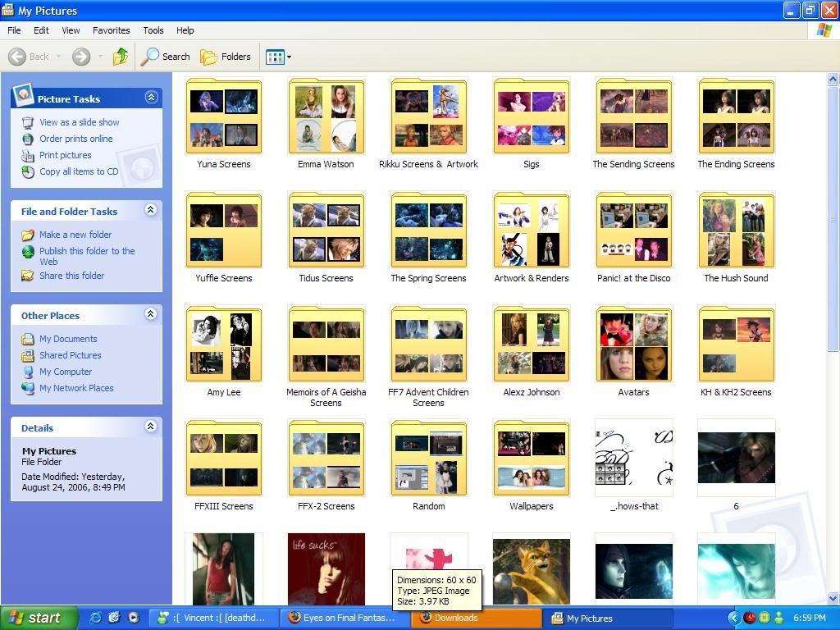Collapse the File and Folder Tasks panel
The image size is (840, 630).
[151, 210]
